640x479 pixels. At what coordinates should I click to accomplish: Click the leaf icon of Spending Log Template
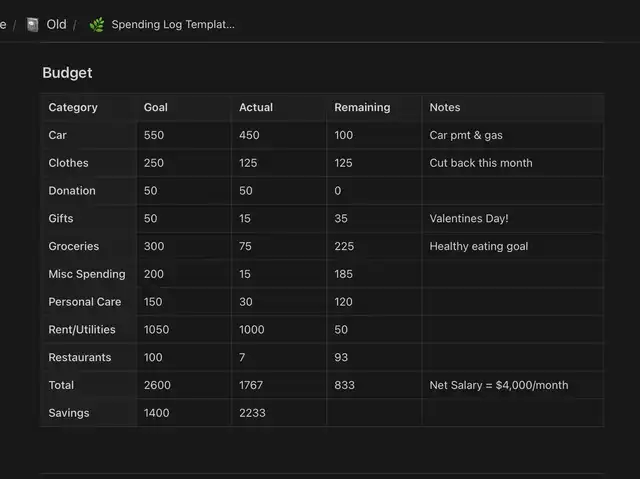click(x=96, y=24)
